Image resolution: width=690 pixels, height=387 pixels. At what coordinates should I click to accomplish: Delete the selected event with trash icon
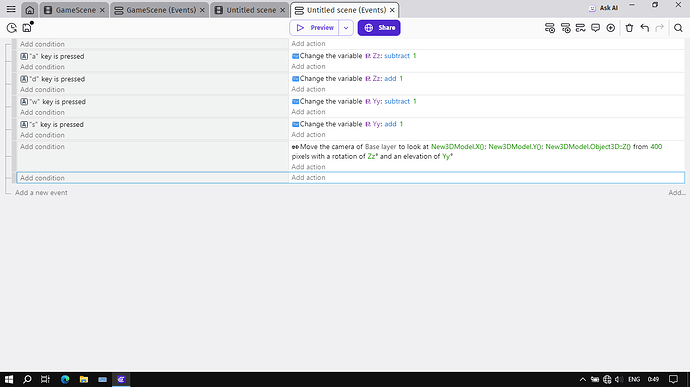click(x=629, y=28)
